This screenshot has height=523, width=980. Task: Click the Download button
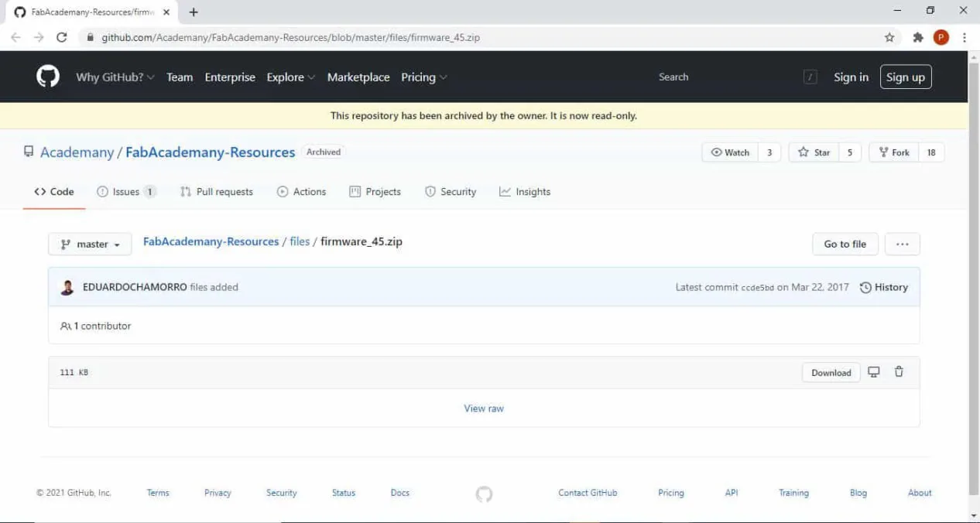pos(831,372)
